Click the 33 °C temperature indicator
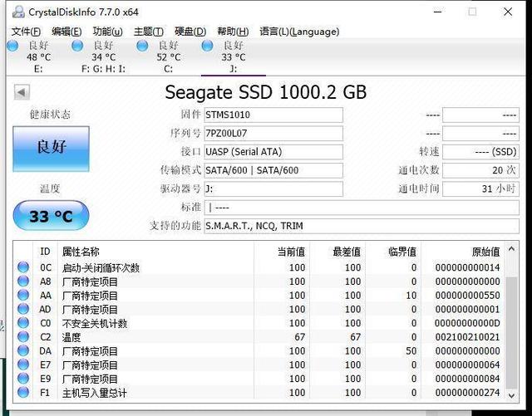 [x=51, y=216]
